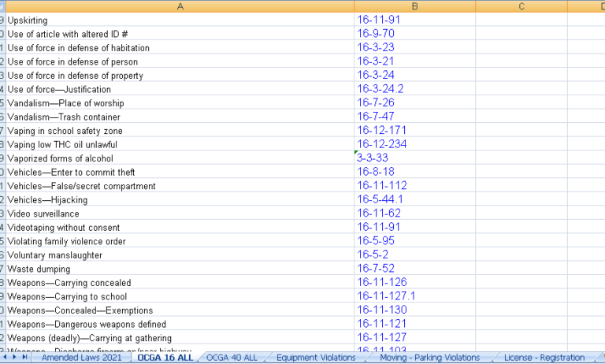Select column A header
This screenshot has width=605, height=364.
tap(180, 6)
